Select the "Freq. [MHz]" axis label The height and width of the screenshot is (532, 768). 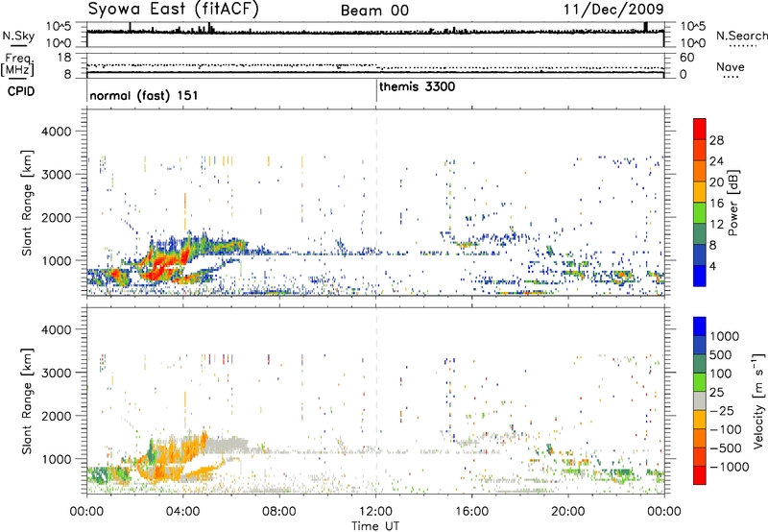(17, 64)
